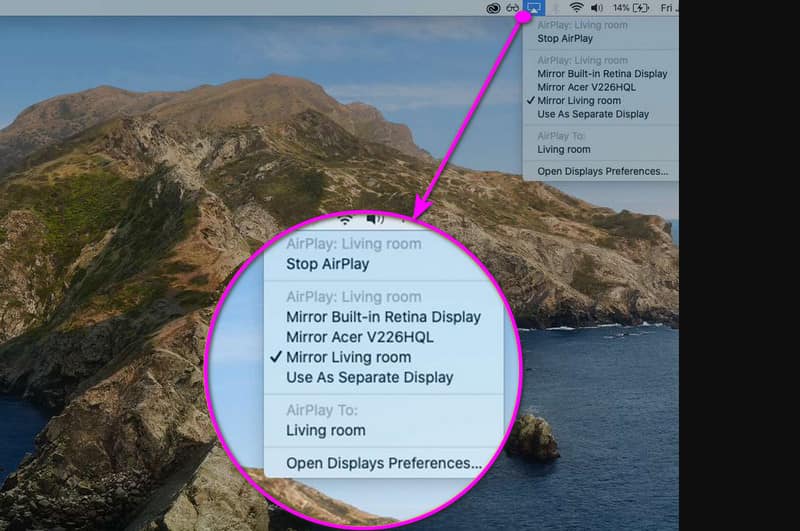Open Displays Preferences from the menu-bar dropdown
Viewport: 800px width, 531px height.
tap(601, 171)
